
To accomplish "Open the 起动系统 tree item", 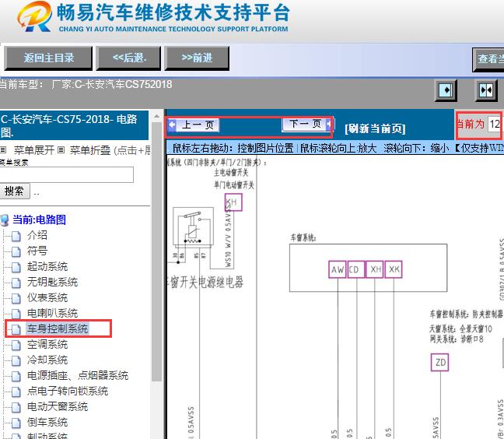I will [x=47, y=267].
